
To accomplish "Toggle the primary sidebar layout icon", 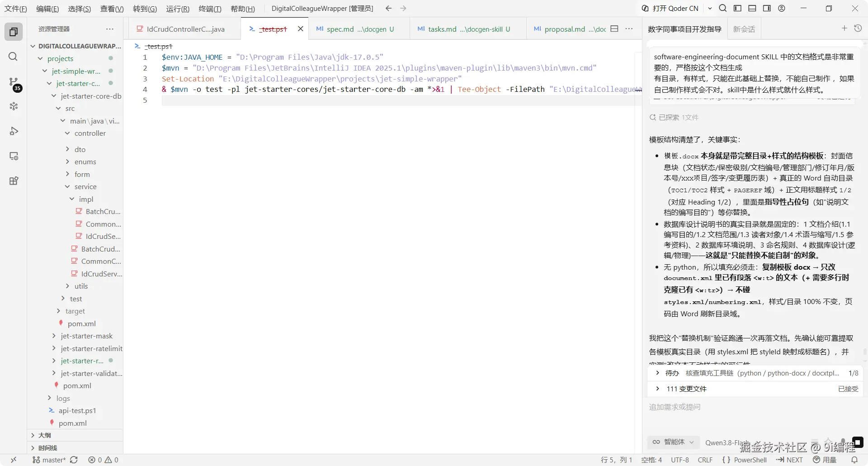I will pyautogui.click(x=737, y=8).
